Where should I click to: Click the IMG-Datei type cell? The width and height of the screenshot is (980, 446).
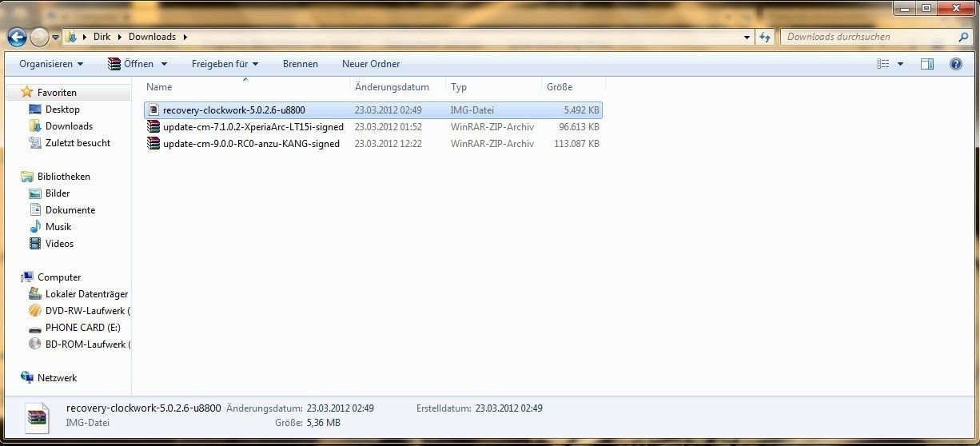[x=474, y=110]
